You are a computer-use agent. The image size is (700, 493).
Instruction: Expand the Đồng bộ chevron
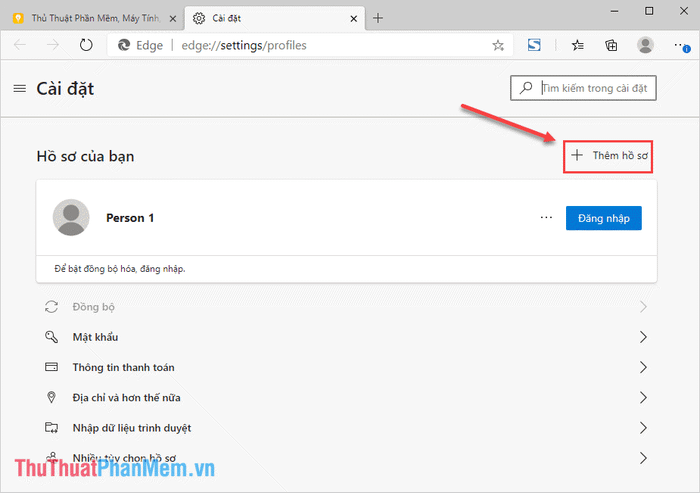pos(643,307)
